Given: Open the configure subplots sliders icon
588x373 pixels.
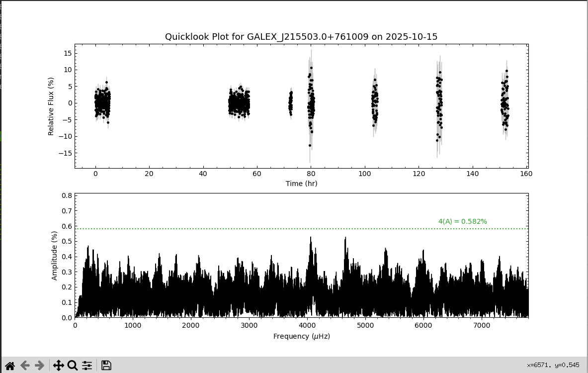Looking at the screenshot, I should click(87, 366).
